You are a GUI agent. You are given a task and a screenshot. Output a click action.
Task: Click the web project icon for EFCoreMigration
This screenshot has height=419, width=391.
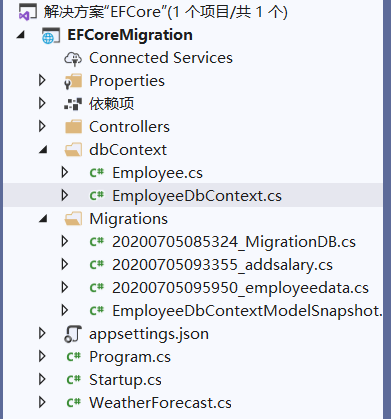pos(51,36)
